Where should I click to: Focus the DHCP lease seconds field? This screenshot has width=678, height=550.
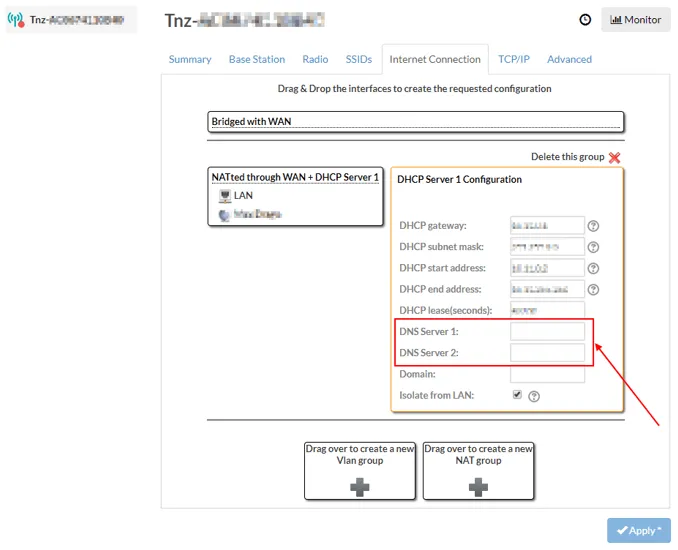click(x=547, y=310)
